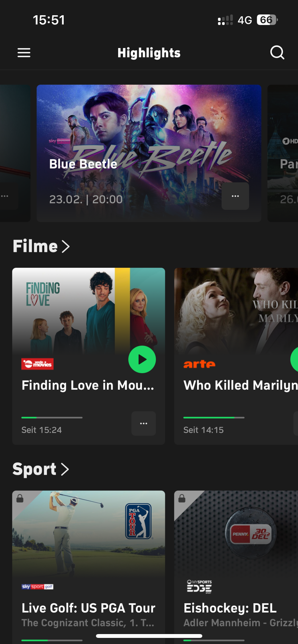Open the hamburger navigation menu
Image resolution: width=298 pixels, height=644 pixels.
(24, 53)
